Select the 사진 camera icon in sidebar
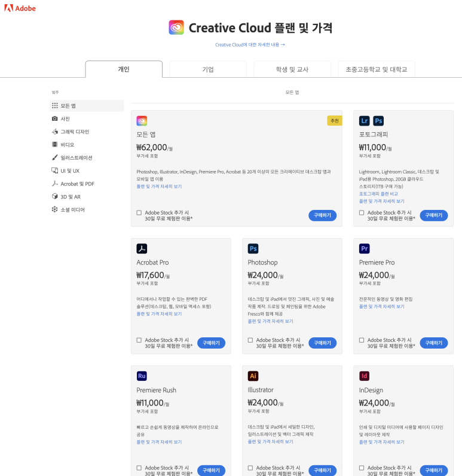The height and width of the screenshot is (476, 462). click(54, 118)
